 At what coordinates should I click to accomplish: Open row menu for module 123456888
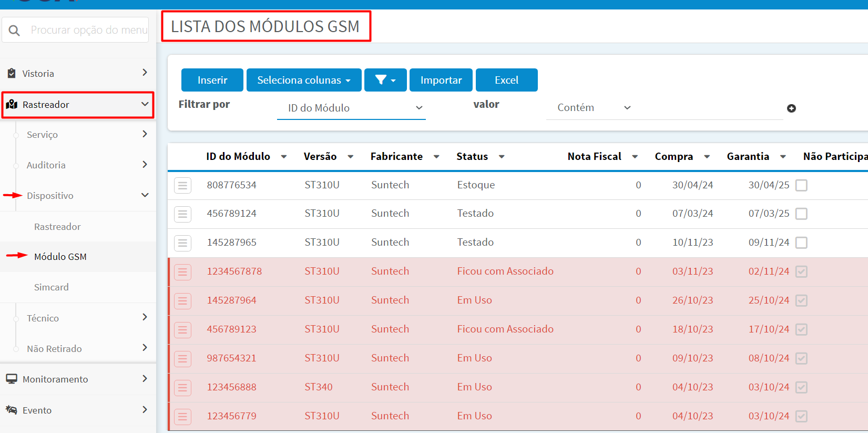click(x=182, y=388)
